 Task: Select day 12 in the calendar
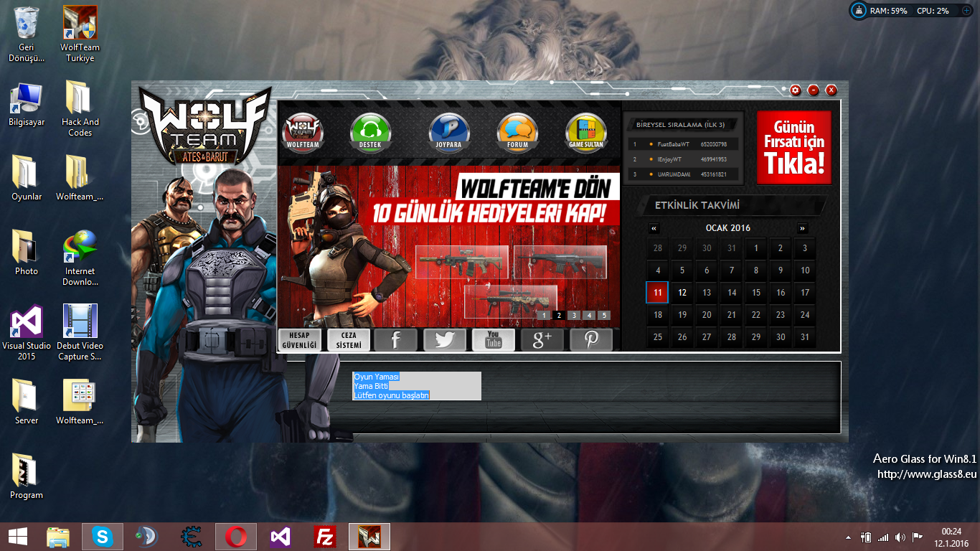pos(682,293)
